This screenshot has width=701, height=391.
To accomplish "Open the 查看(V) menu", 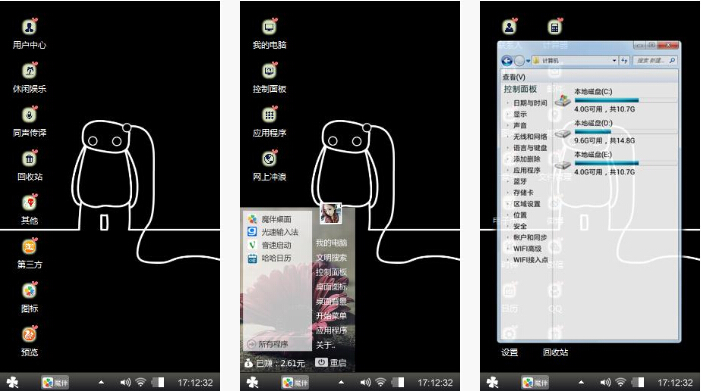I will pos(514,77).
